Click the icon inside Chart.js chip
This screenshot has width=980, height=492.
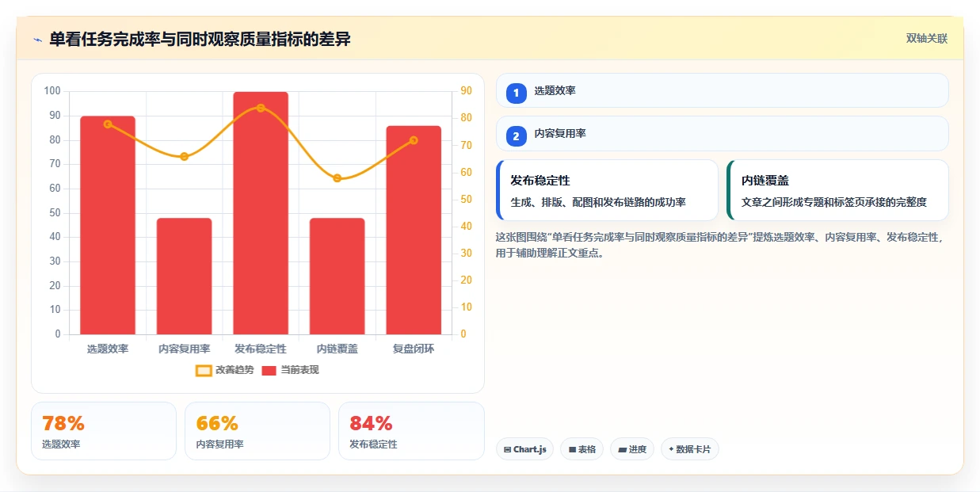507,449
